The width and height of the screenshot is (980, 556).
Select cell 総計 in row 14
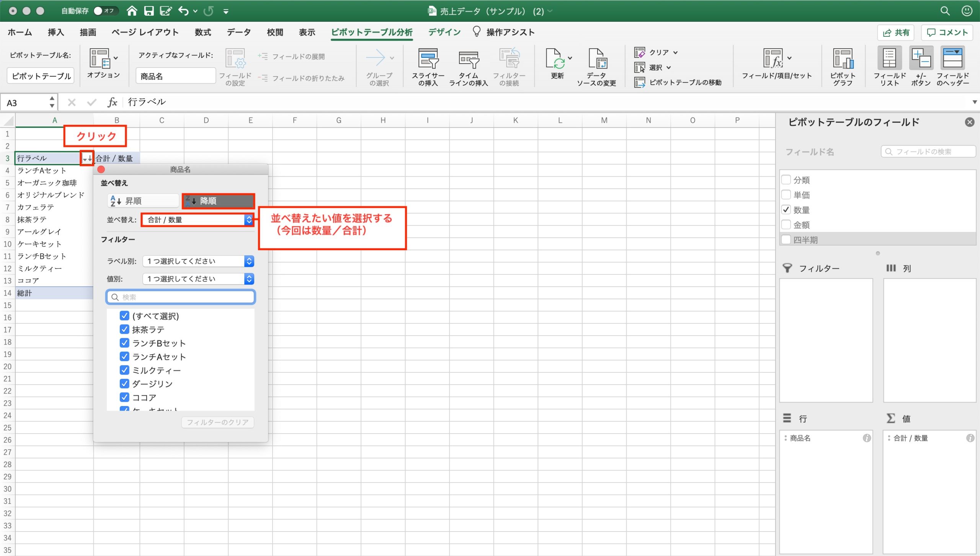pyautogui.click(x=54, y=293)
